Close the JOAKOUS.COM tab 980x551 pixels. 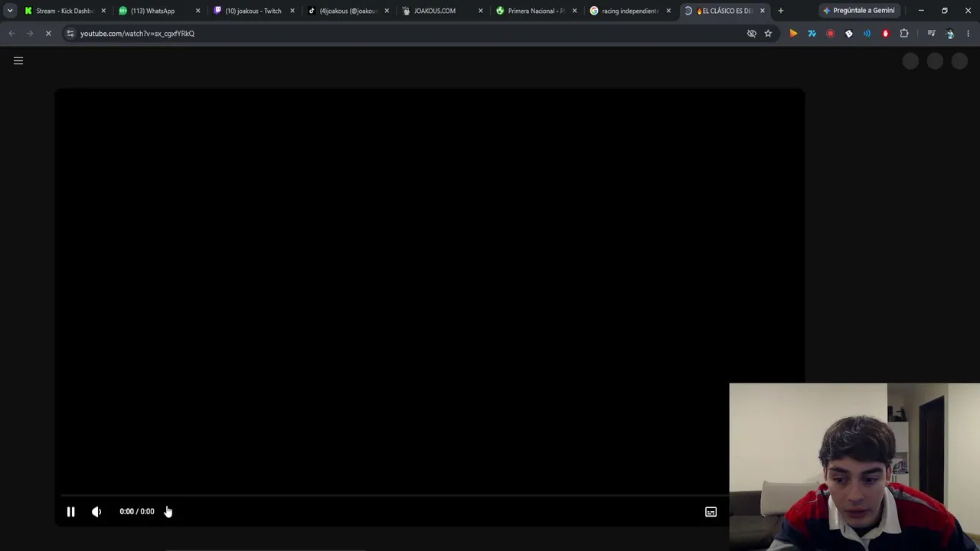click(480, 11)
